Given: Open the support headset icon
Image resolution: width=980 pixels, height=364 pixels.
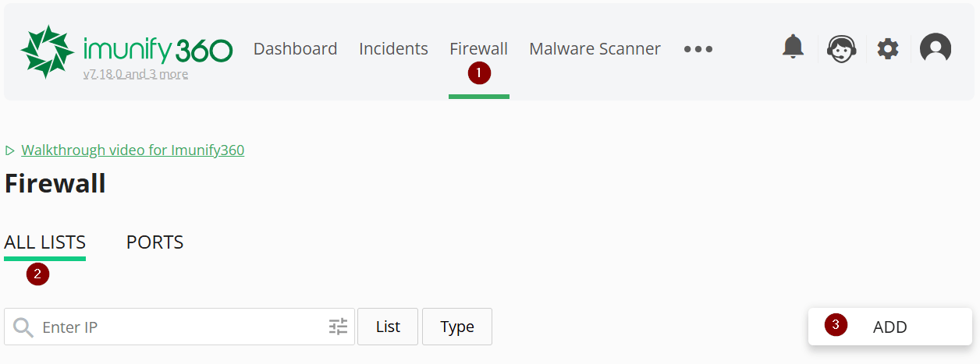Looking at the screenshot, I should click(x=841, y=49).
